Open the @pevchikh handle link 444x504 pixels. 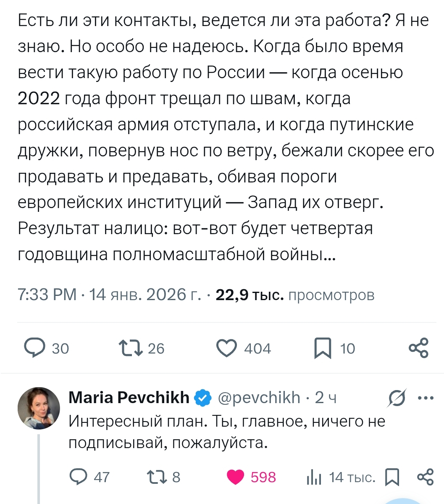pyautogui.click(x=259, y=397)
